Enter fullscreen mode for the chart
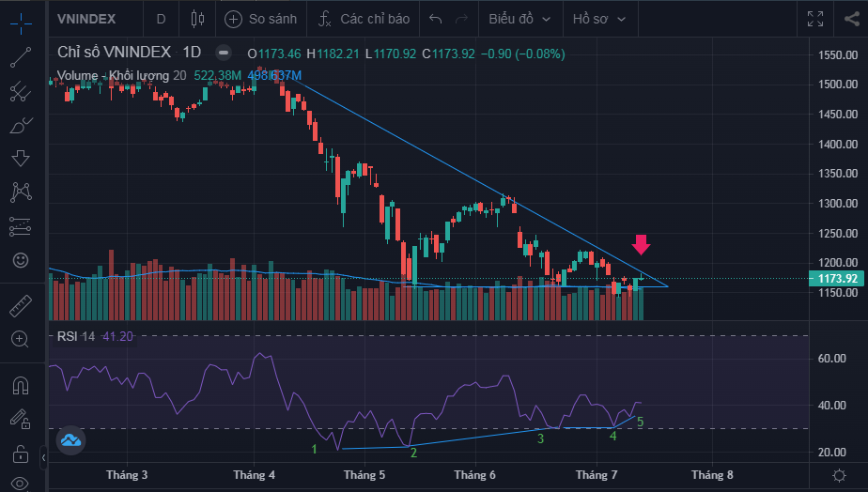 tap(814, 19)
